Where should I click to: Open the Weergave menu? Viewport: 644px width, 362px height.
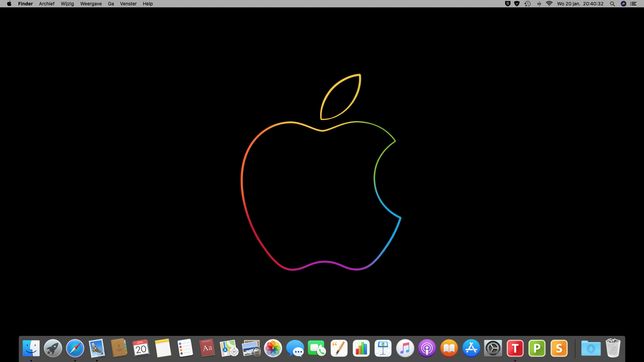click(x=91, y=4)
